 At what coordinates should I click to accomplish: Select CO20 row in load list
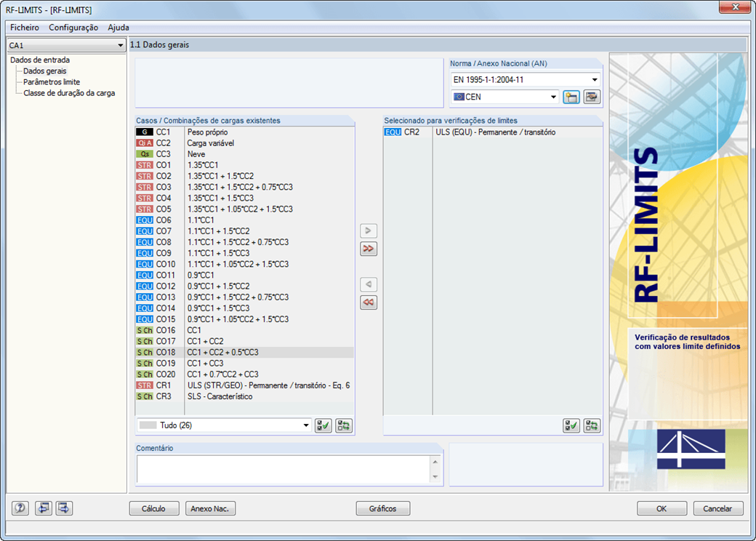coord(244,374)
